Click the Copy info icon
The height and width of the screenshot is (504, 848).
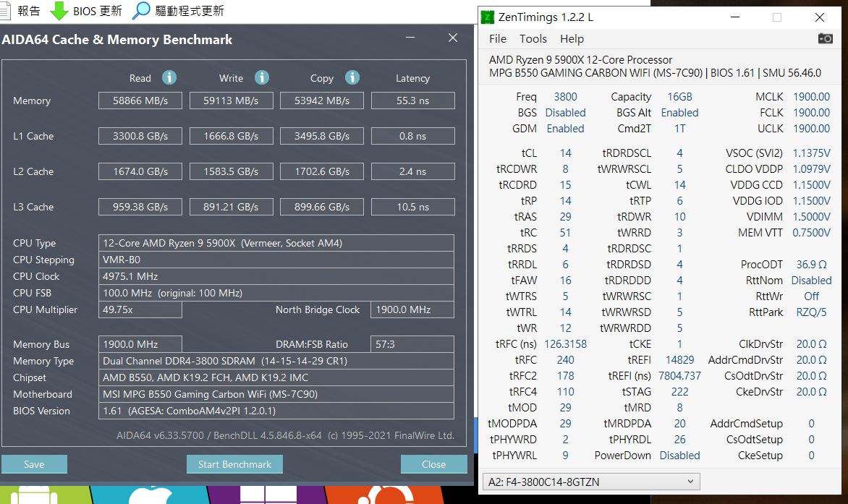pos(352,78)
